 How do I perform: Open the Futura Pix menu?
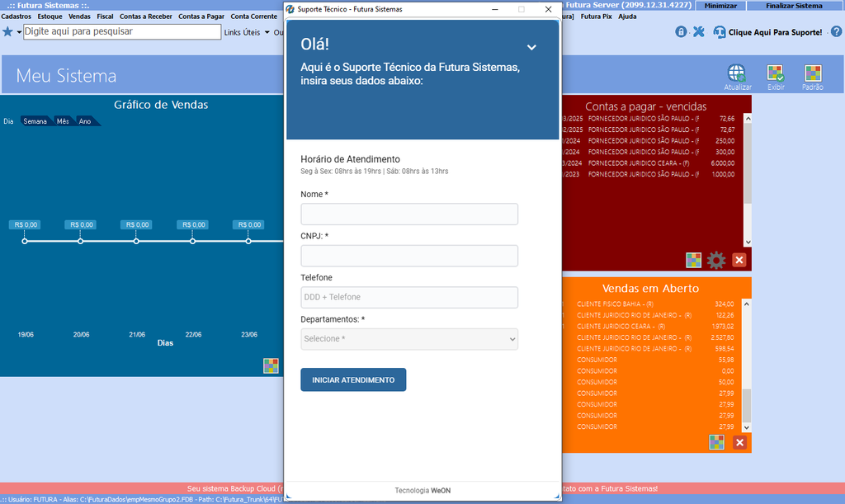pos(596,16)
